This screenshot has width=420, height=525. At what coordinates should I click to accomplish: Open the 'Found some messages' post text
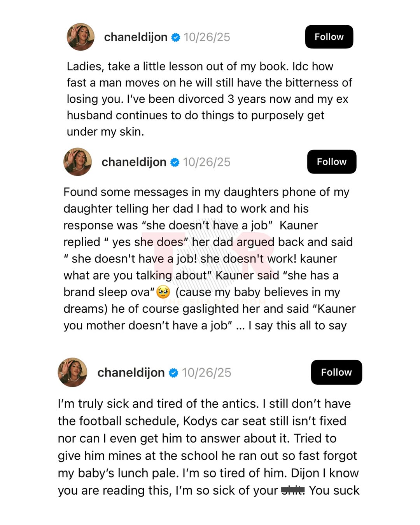(209, 258)
